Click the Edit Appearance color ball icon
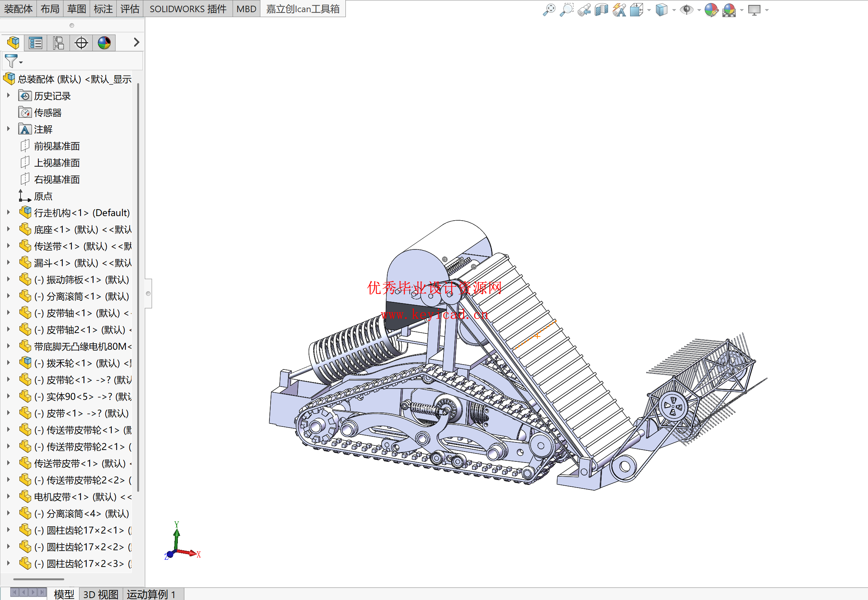 pyautogui.click(x=711, y=10)
